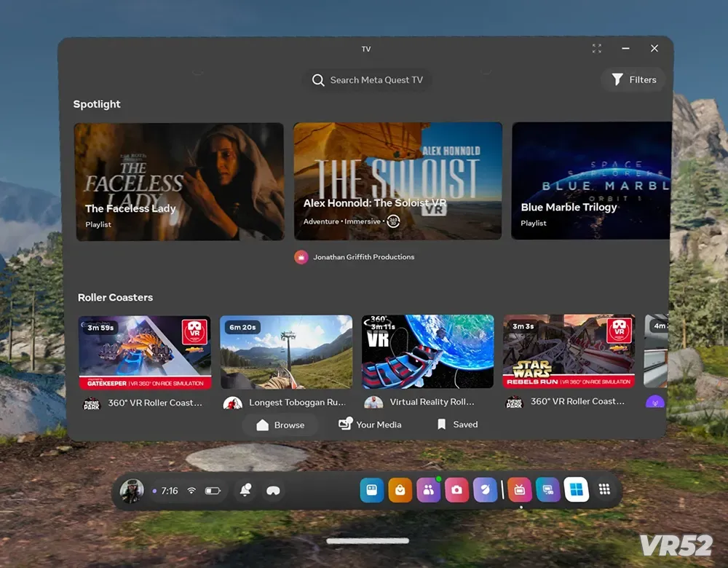Play the space roller coaster VR video
The width and height of the screenshot is (728, 568).
click(x=427, y=352)
